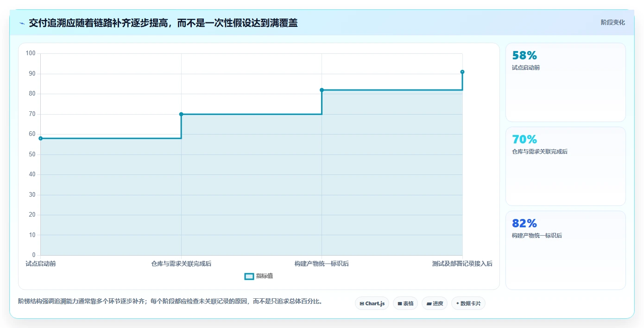Toggle the 指标值 legend color box
This screenshot has height=328, width=644.
pyautogui.click(x=249, y=276)
